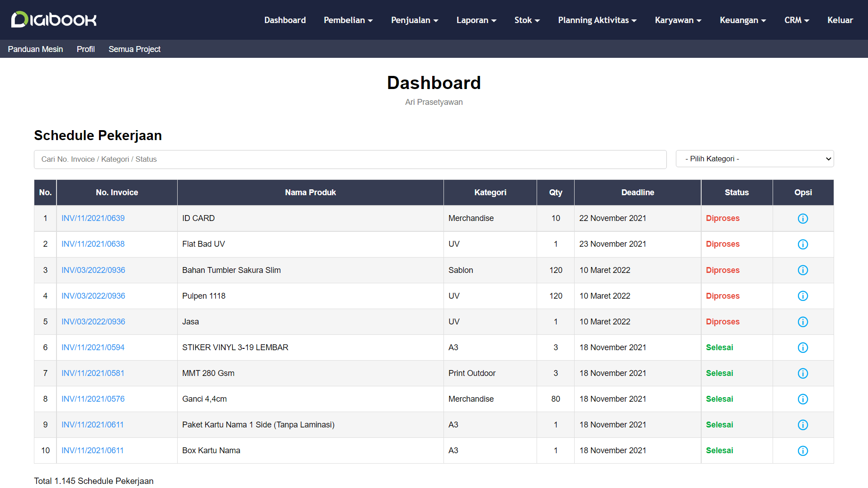Viewport: 868px width, 488px height.
Task: Click info icon on STIKER VINYL row
Action: 803,347
